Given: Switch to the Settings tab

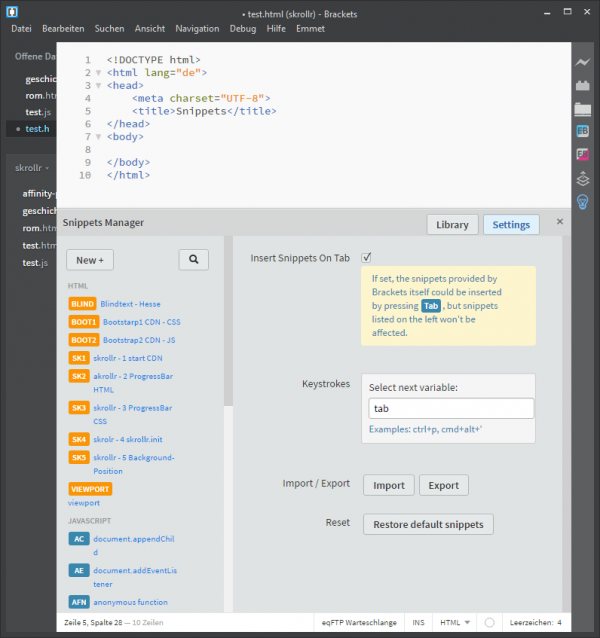Looking at the screenshot, I should point(511,225).
